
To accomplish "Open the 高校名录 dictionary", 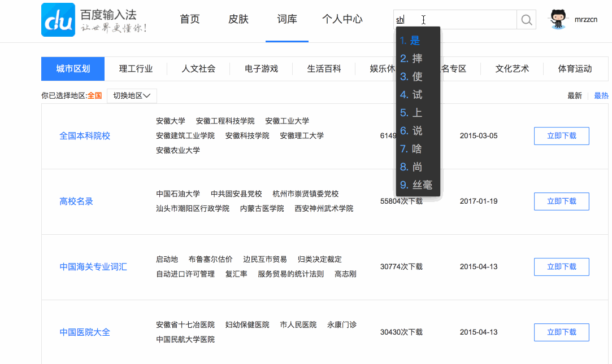I will click(x=76, y=201).
